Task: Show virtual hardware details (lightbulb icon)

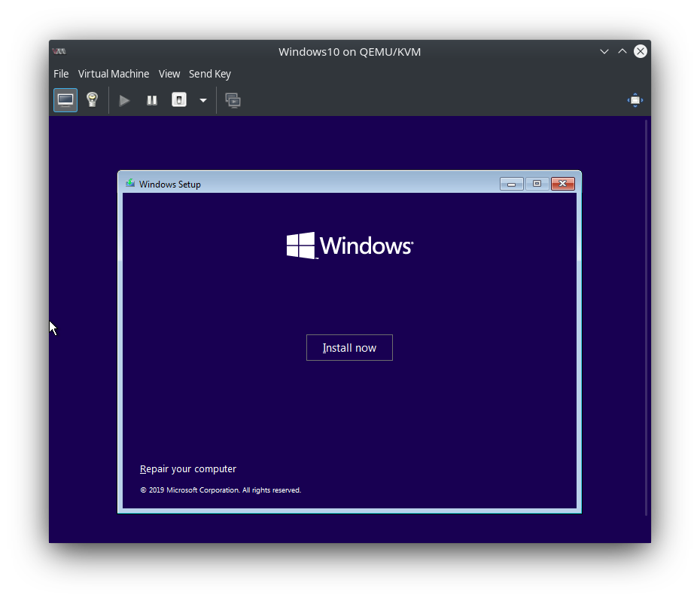Action: 93,100
